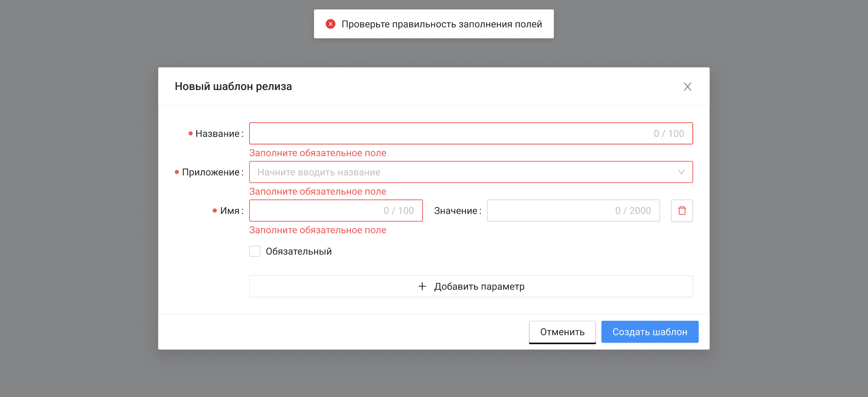Click the Приложение field label
868x397 pixels.
[211, 172]
